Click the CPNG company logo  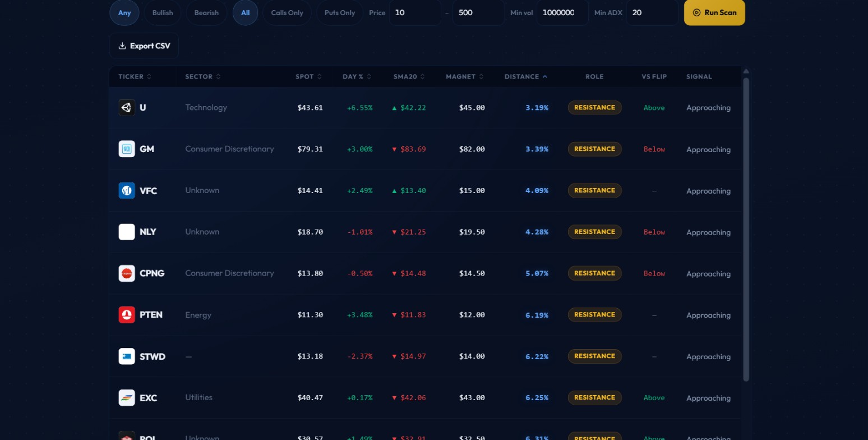tap(127, 273)
